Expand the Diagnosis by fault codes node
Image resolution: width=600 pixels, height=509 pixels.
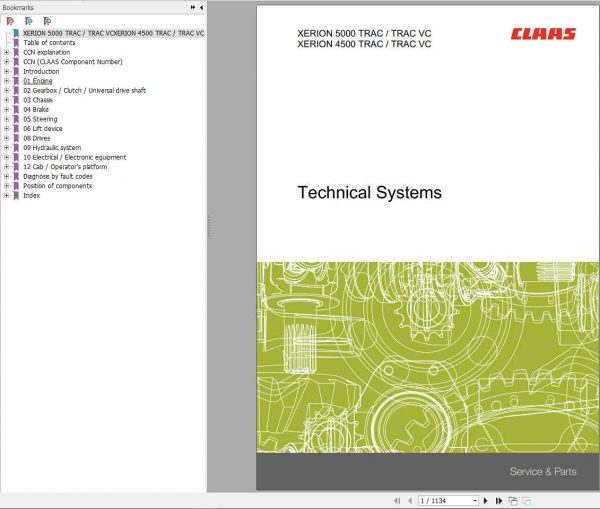[x=7, y=176]
